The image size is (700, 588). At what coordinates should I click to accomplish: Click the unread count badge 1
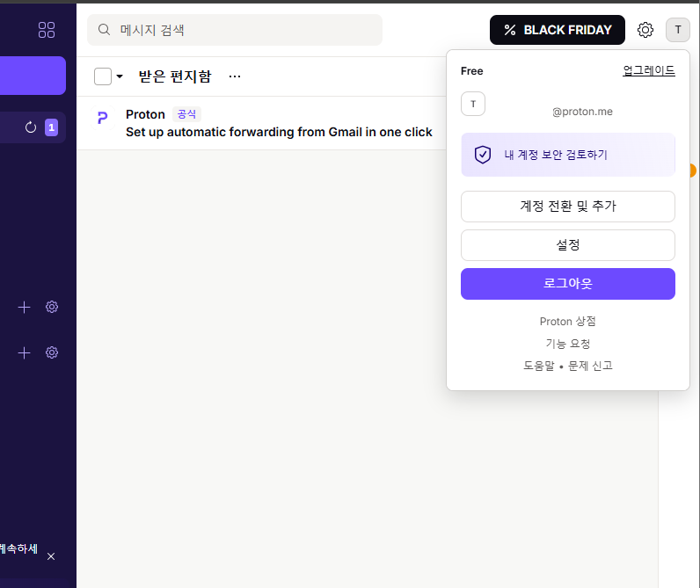[51, 127]
